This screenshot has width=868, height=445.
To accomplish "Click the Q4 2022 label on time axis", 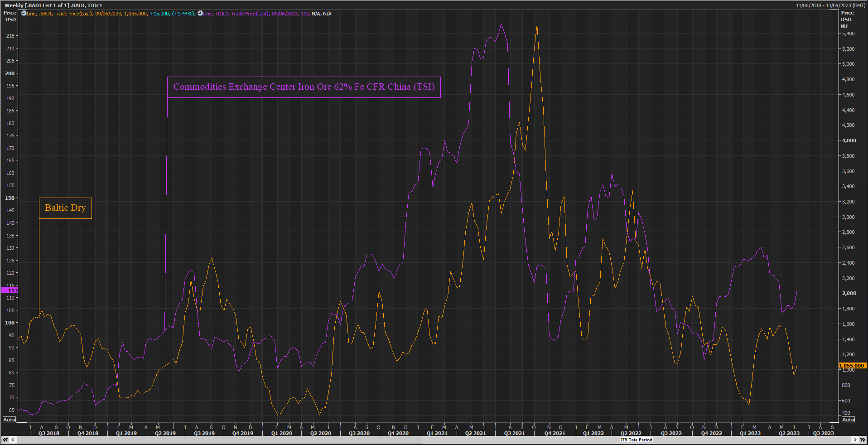I will pyautogui.click(x=712, y=433).
